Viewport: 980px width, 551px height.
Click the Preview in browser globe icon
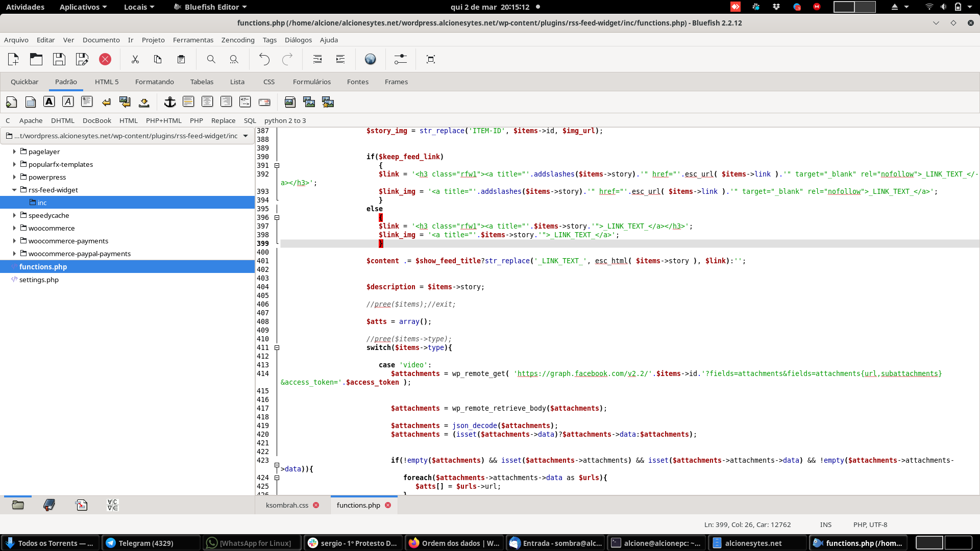click(370, 59)
